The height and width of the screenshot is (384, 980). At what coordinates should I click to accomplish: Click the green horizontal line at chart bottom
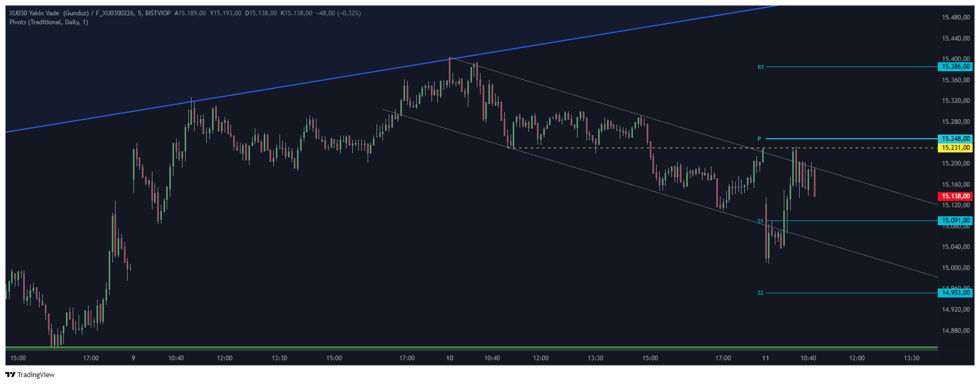pyautogui.click(x=422, y=348)
